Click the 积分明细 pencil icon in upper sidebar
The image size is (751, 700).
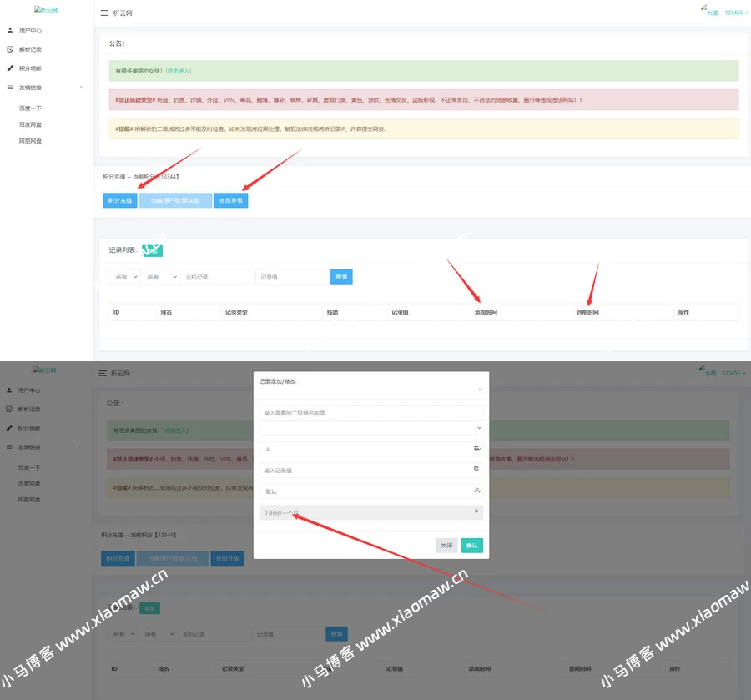pyautogui.click(x=10, y=68)
